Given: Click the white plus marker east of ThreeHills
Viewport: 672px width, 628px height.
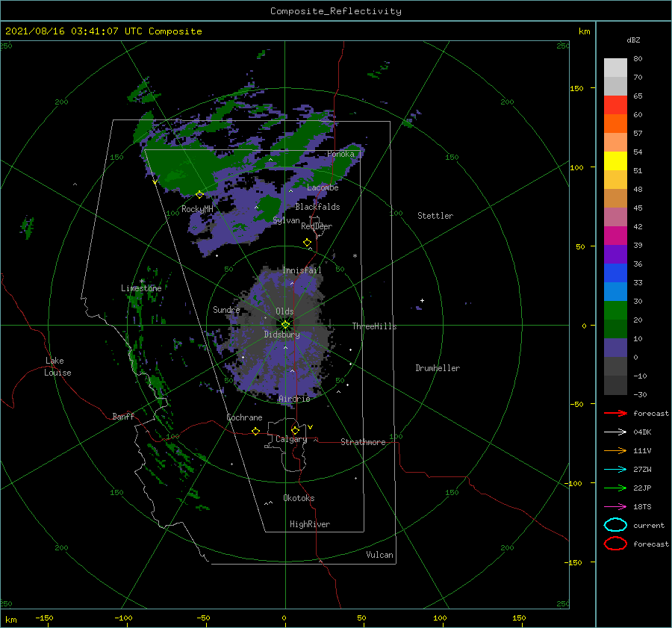Looking at the screenshot, I should click(x=422, y=300).
